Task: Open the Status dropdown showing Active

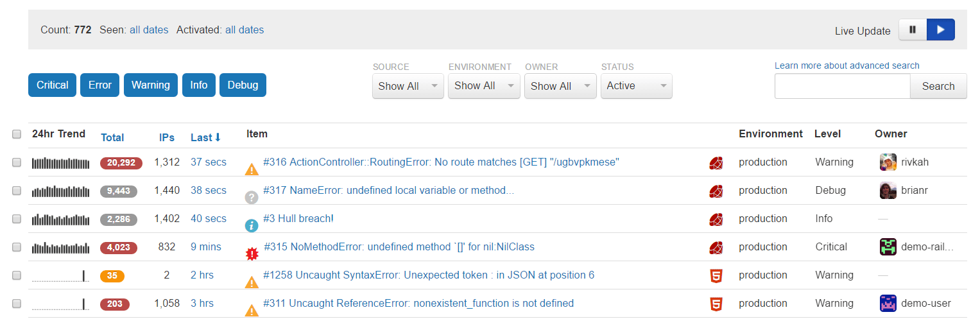Action: pos(636,86)
